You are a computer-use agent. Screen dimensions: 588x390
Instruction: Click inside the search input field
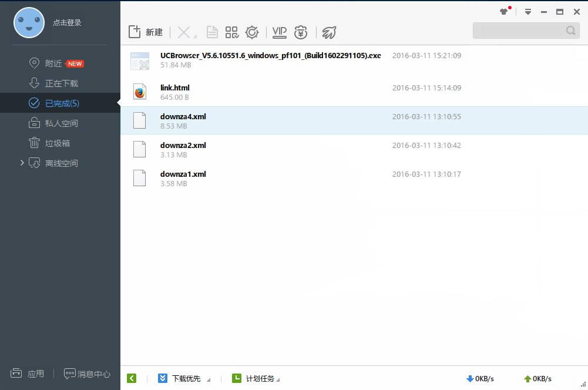(517, 31)
